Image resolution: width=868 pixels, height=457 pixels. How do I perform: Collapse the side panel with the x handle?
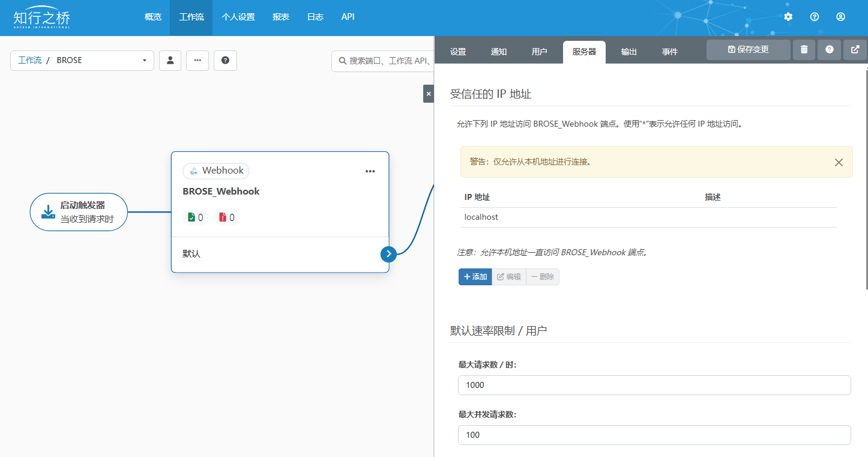[428, 94]
